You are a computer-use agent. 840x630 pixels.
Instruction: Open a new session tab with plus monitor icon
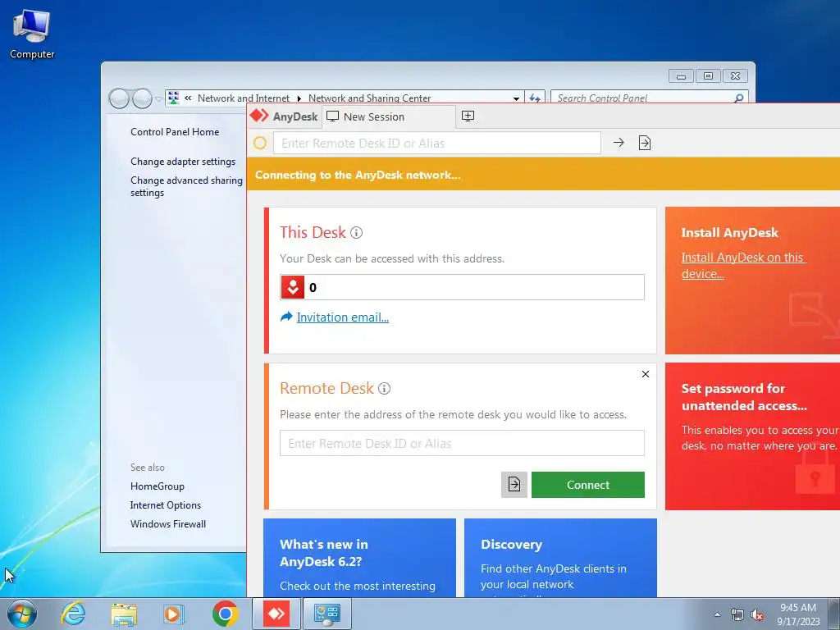pos(468,116)
